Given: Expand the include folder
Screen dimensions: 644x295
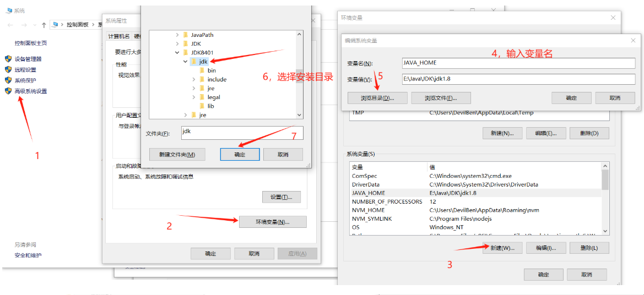Looking at the screenshot, I should click(x=194, y=79).
